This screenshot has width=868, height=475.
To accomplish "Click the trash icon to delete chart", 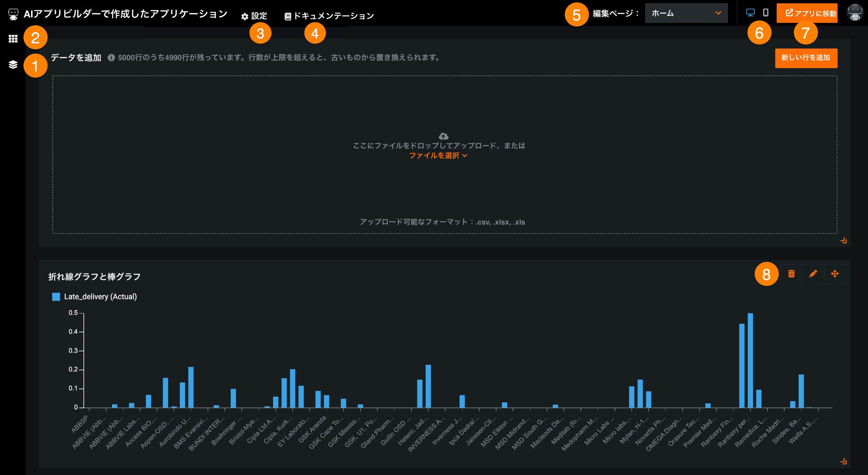I will (791, 274).
